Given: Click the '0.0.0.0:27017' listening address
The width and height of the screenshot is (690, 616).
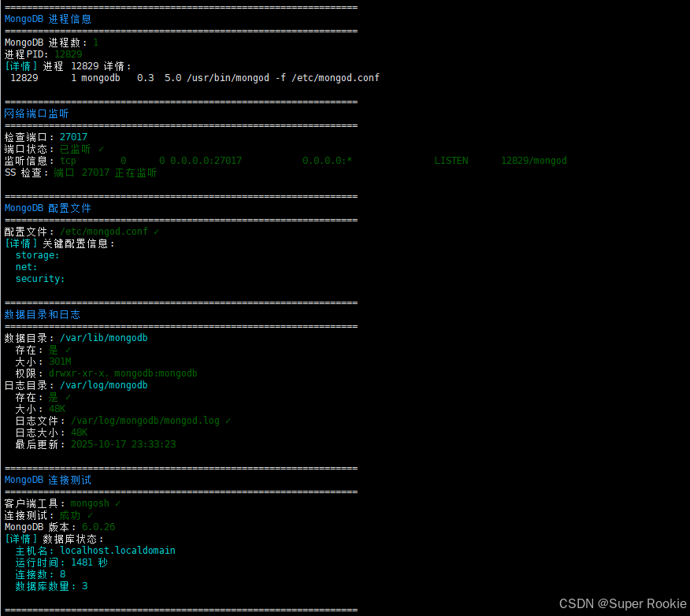Looking at the screenshot, I should pyautogui.click(x=206, y=161).
